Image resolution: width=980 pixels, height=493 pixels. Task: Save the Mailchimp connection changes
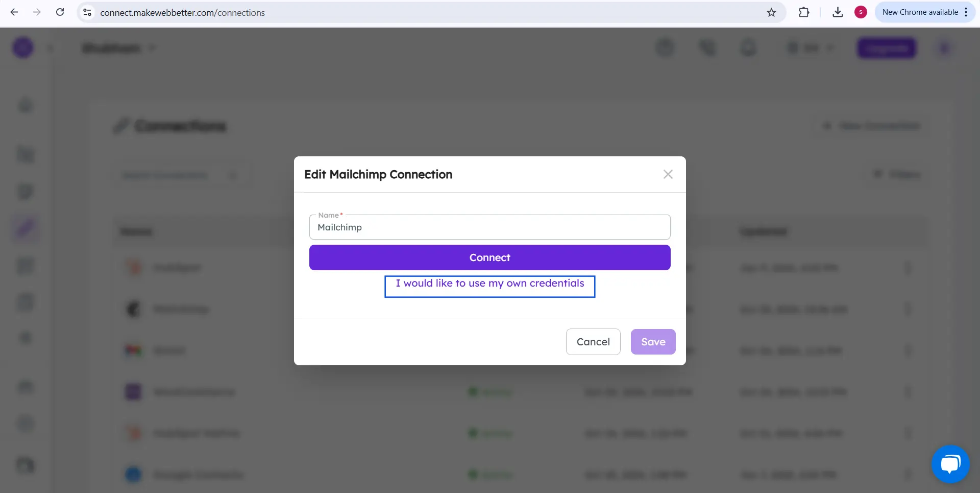point(653,342)
